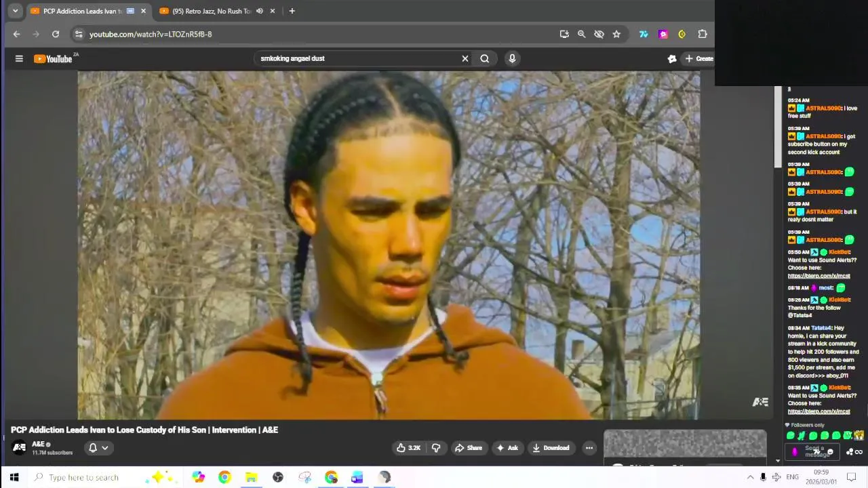Go back in the browser

click(x=16, y=34)
